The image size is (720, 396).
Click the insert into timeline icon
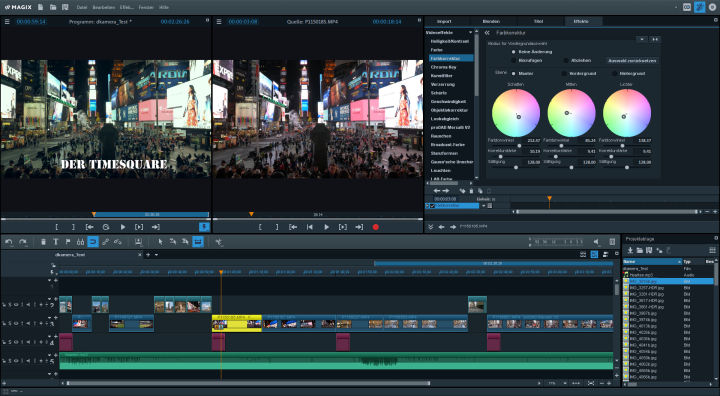coord(138,242)
